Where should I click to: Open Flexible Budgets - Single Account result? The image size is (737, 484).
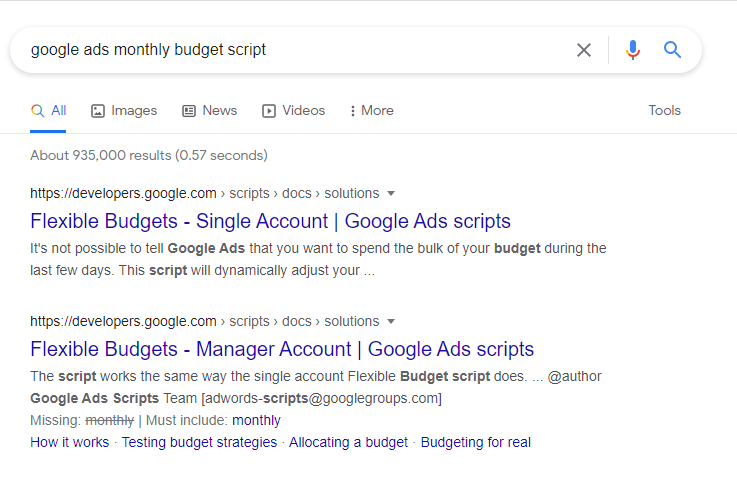(270, 221)
